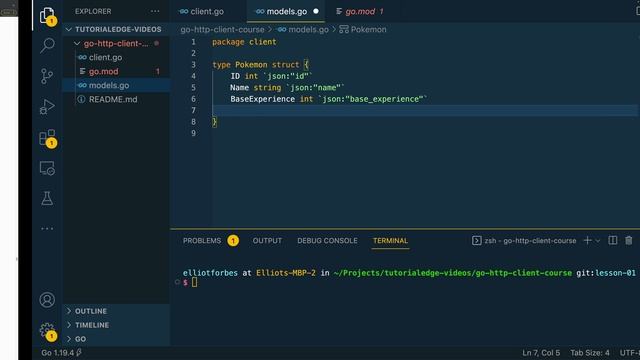
Task: Select the TERMINAL panel tab
Action: (x=390, y=241)
